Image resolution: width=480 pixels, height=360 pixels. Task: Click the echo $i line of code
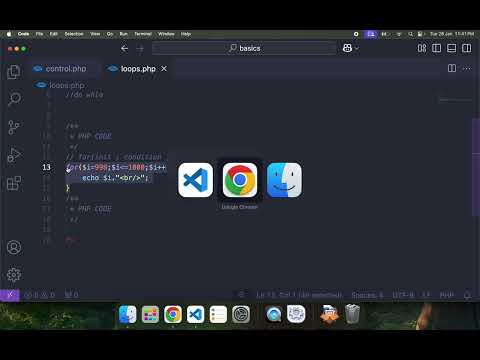point(115,178)
